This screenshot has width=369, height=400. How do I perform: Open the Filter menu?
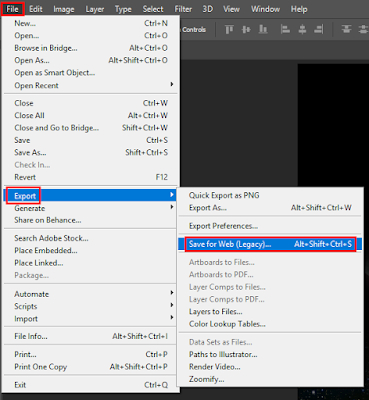coord(183,9)
